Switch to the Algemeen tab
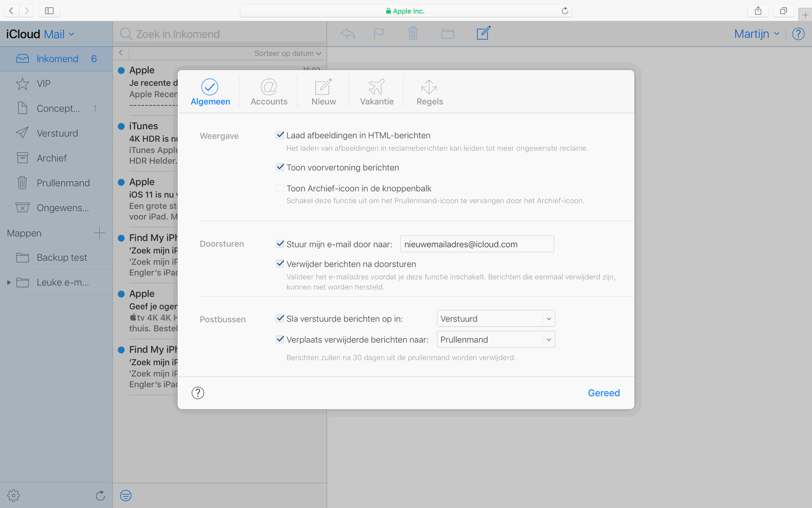This screenshot has width=812, height=508. (x=210, y=92)
